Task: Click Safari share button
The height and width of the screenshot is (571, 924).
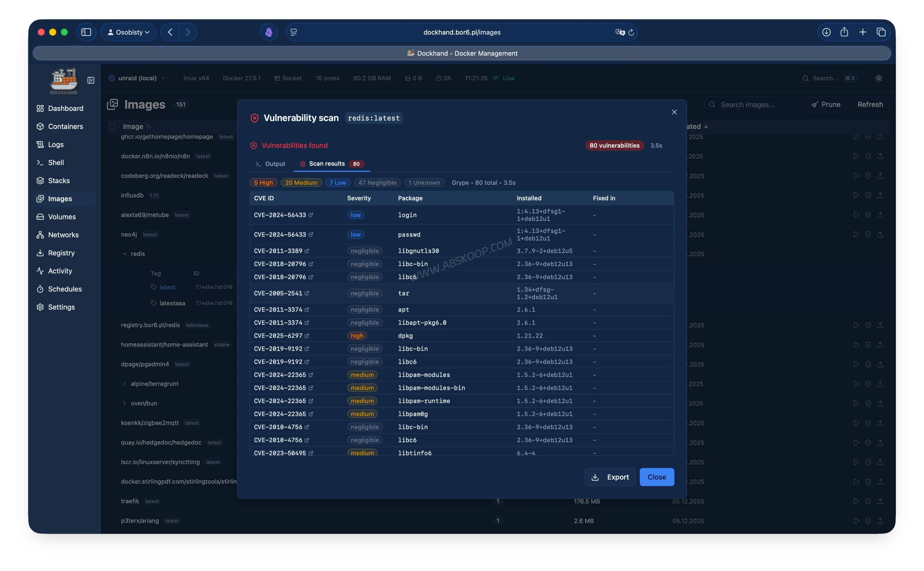Action: (844, 32)
